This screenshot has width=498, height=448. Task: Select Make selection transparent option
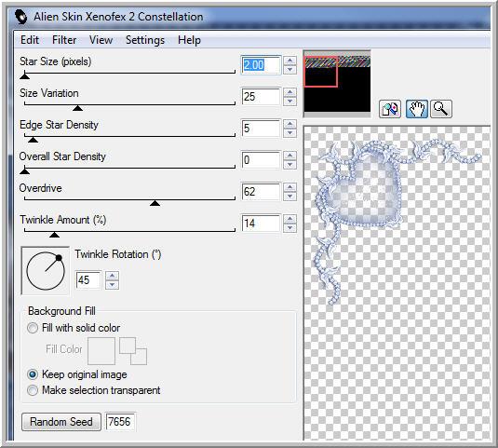[33, 390]
